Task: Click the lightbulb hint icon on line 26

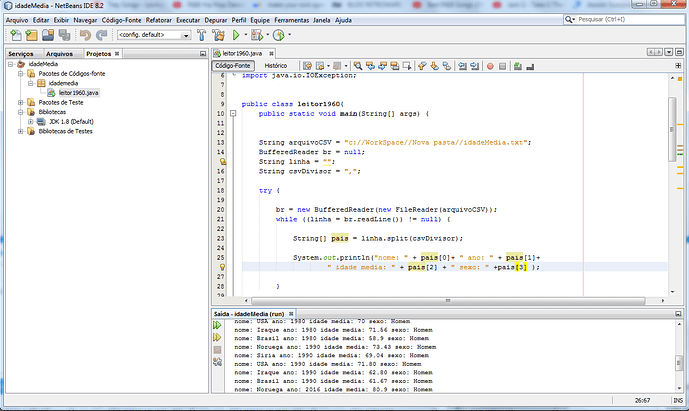Action: pos(222,267)
